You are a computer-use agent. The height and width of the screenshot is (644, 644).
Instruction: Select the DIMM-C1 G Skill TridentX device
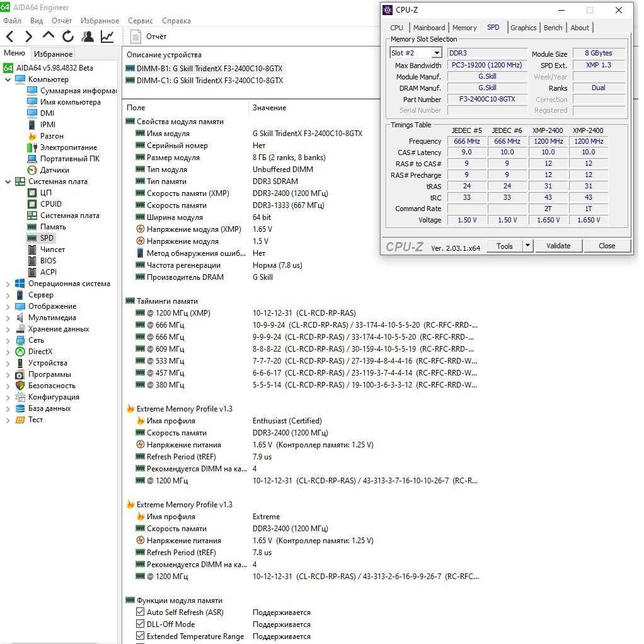[204, 80]
